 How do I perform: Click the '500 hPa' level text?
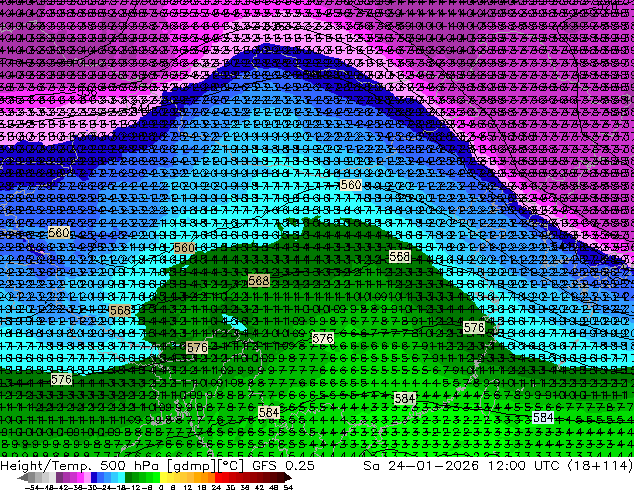tap(129, 466)
